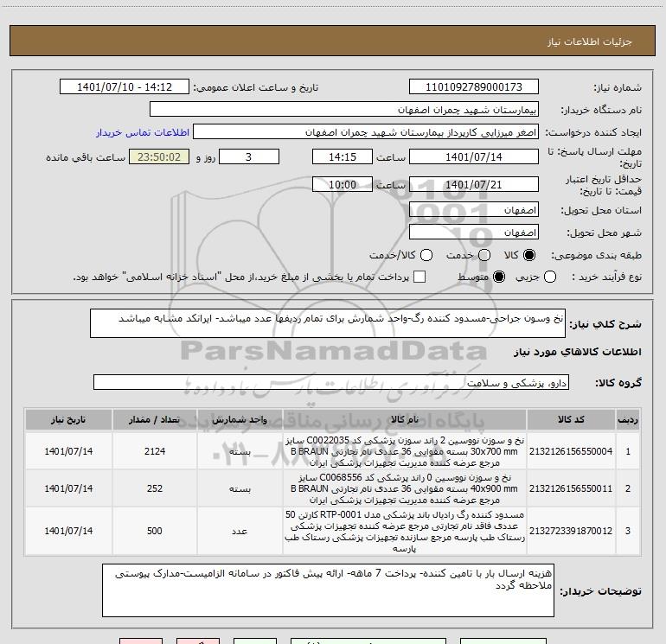Choose the جزیی purchase type radio
Image resolution: width=666 pixels, height=644 pixels.
pos(550,277)
